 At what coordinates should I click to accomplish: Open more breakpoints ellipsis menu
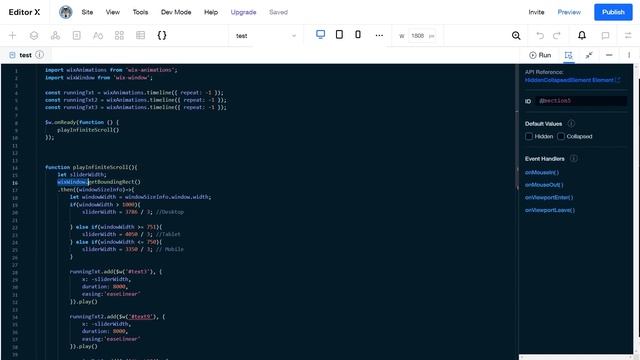(x=379, y=36)
